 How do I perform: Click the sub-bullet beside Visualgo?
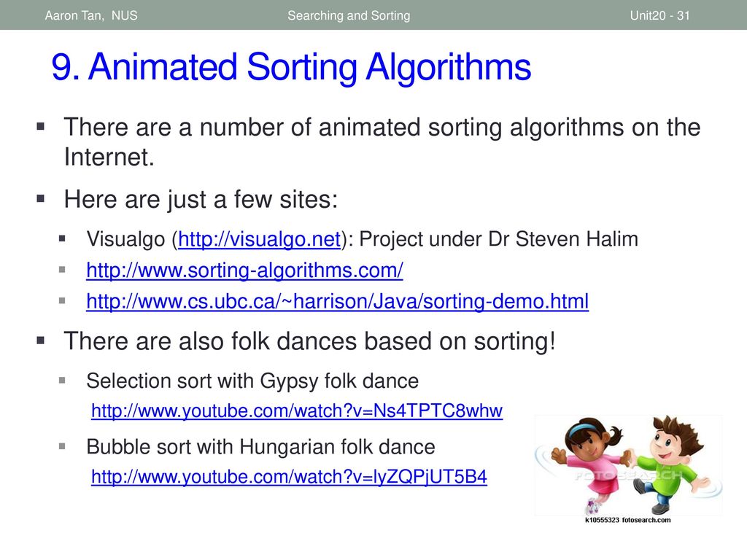click(62, 238)
